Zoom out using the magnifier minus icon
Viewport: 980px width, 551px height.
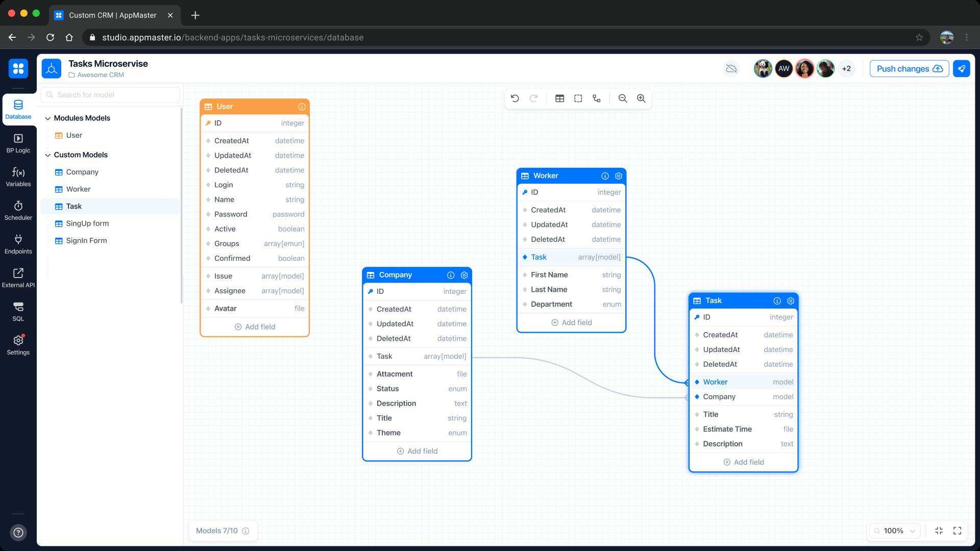[x=623, y=98]
